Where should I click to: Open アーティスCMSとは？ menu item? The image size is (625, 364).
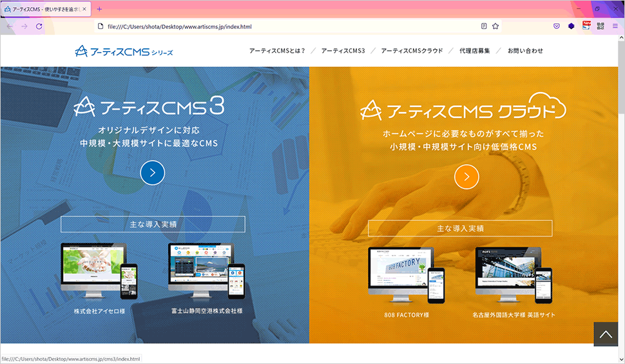(x=277, y=51)
